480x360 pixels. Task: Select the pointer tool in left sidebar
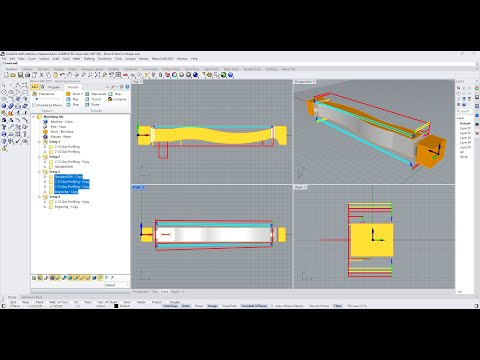click(3, 85)
